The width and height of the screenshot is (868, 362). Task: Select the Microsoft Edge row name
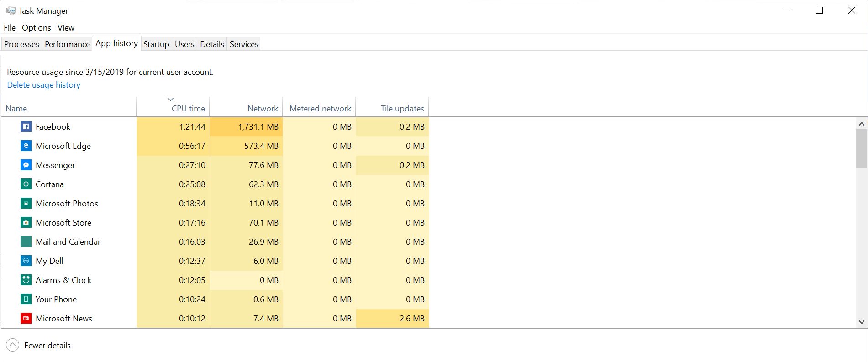63,146
